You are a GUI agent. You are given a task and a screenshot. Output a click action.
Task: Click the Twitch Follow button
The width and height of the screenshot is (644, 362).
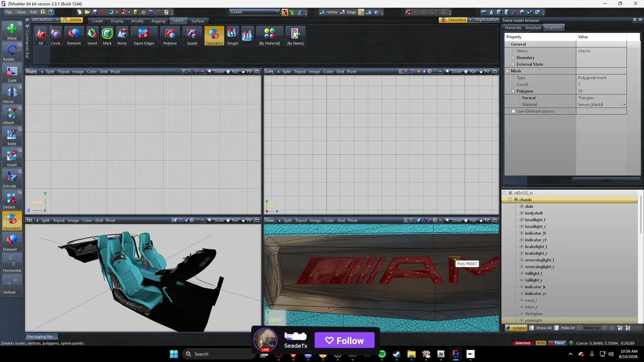[345, 340]
